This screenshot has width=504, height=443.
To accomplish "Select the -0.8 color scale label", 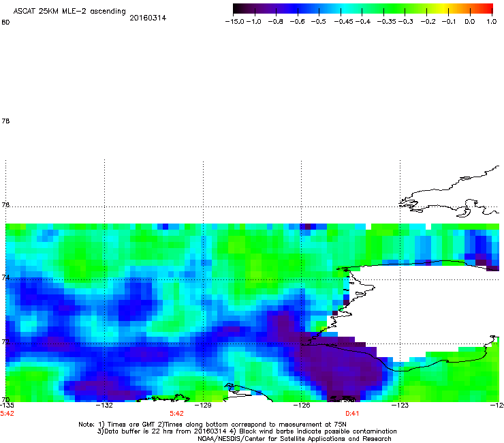I will [275, 22].
